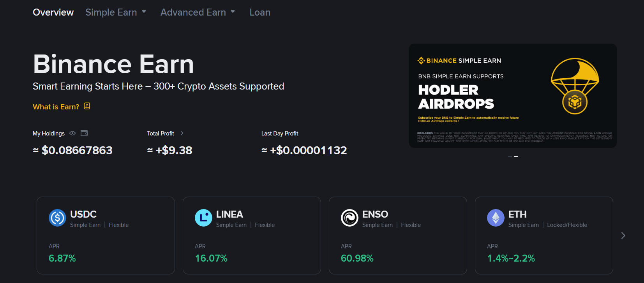This screenshot has height=283, width=644.
Task: Open wallet icon beside My Holdings
Action: pos(84,133)
